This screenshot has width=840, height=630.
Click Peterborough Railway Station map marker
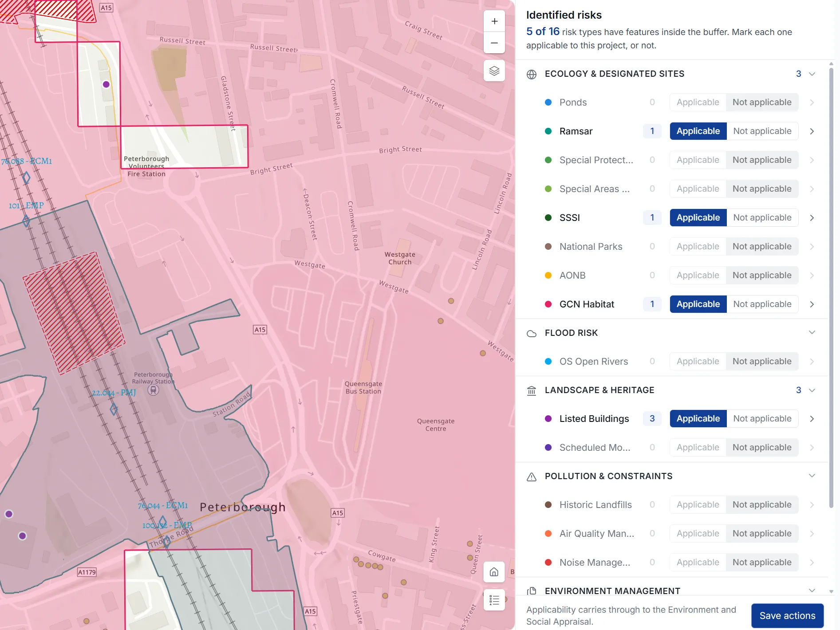(x=153, y=390)
